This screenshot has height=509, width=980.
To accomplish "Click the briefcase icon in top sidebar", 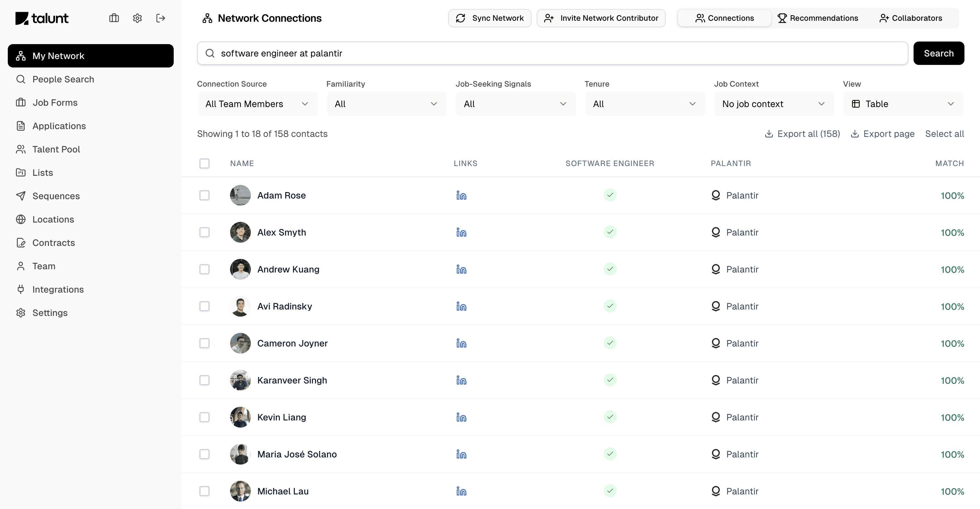I will coord(114,18).
